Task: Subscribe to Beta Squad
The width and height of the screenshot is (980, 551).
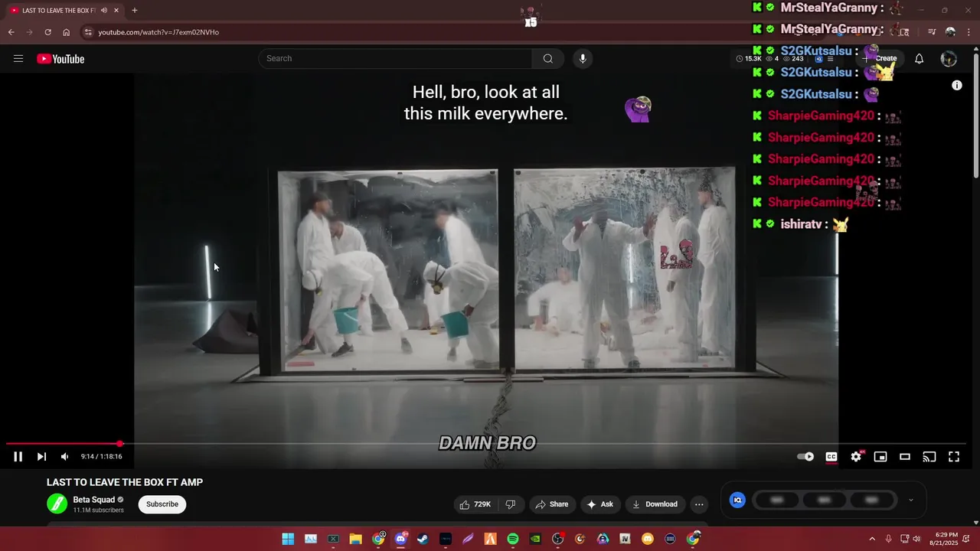Action: click(x=162, y=504)
